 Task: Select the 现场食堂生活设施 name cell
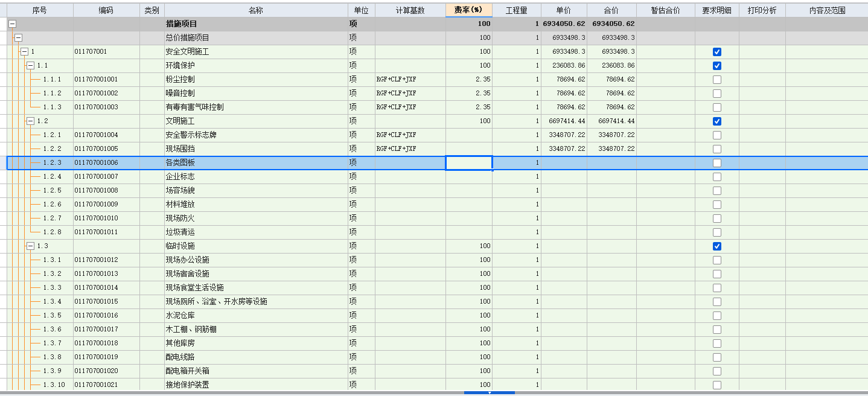(256, 287)
